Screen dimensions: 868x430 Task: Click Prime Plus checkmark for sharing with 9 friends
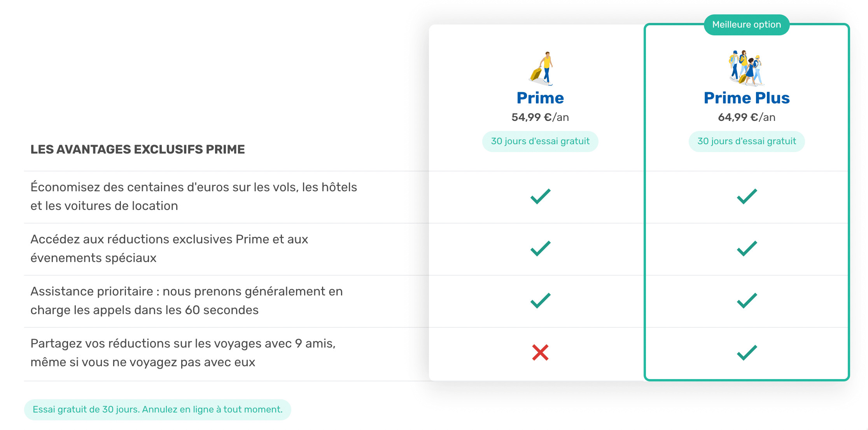click(x=747, y=353)
